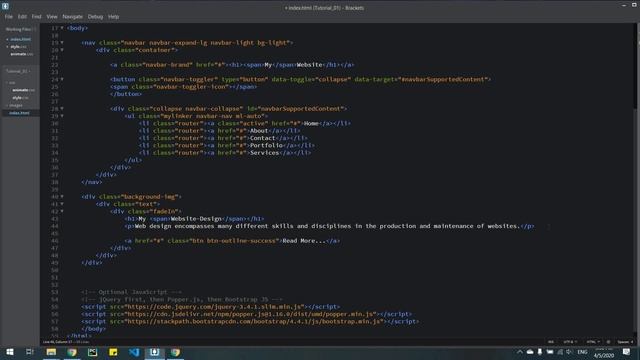Click the word Portfolio on line 33
640x360 pixels.
(266, 145)
